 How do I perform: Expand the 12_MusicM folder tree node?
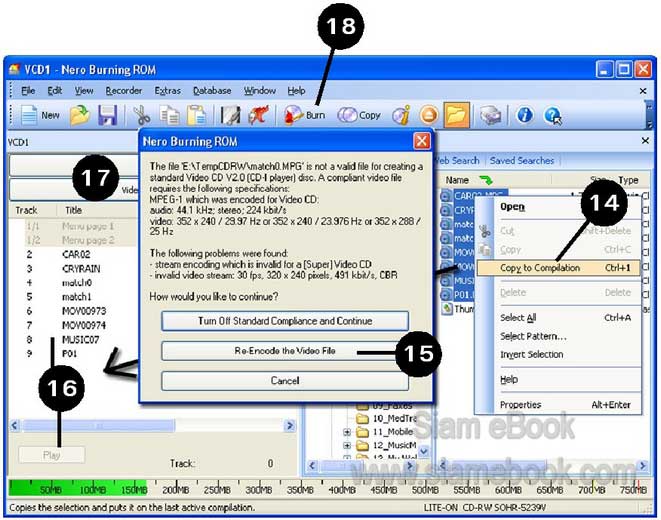point(347,445)
